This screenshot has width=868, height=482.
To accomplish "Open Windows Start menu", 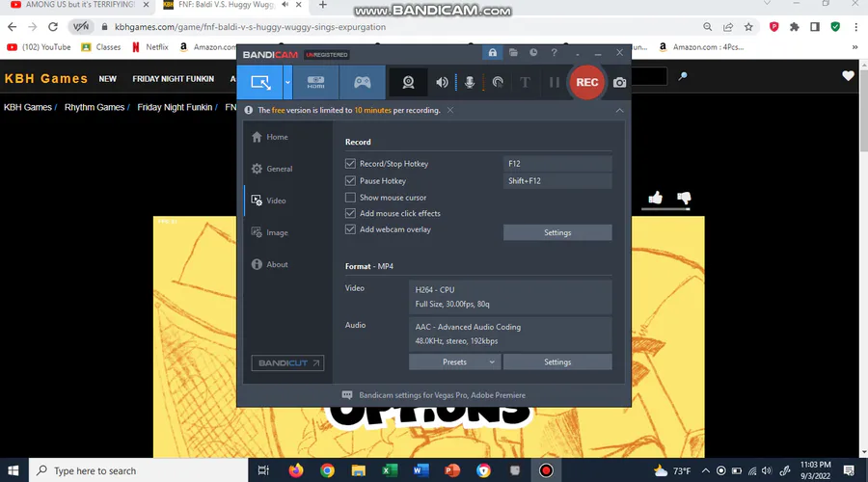I will coord(14,470).
